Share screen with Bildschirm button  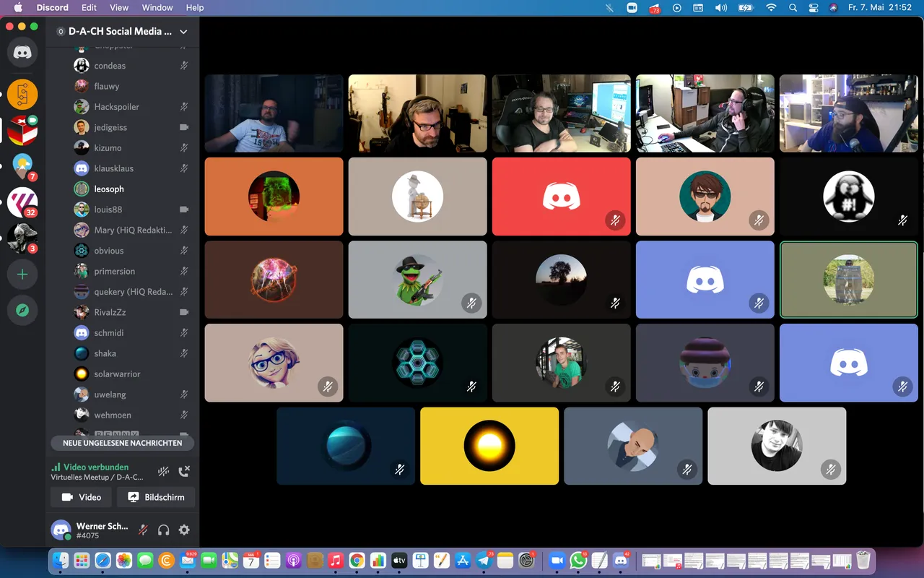[x=156, y=497]
